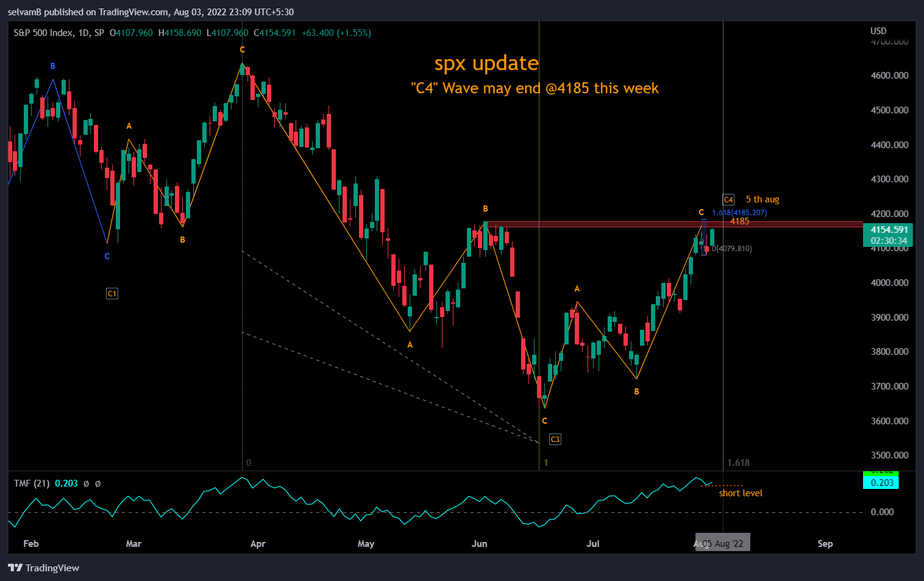
Task: Click the 0(4079.810) fib level label
Action: pyautogui.click(x=732, y=249)
